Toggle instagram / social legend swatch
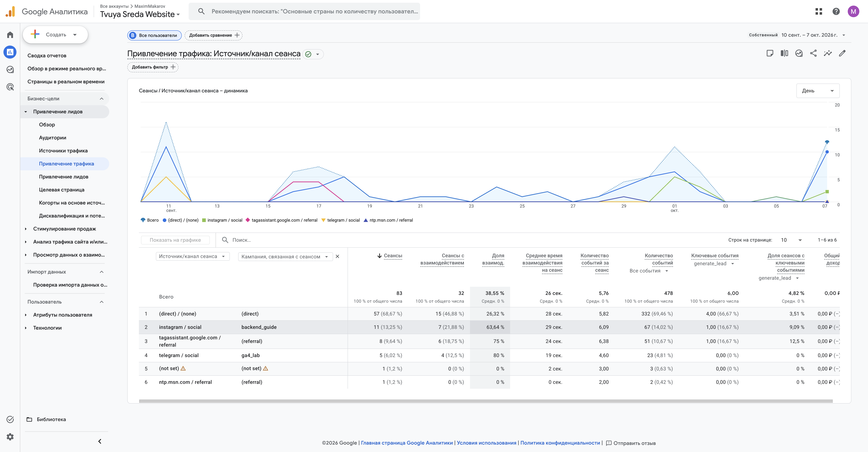The height and width of the screenshot is (452, 868). coord(203,220)
